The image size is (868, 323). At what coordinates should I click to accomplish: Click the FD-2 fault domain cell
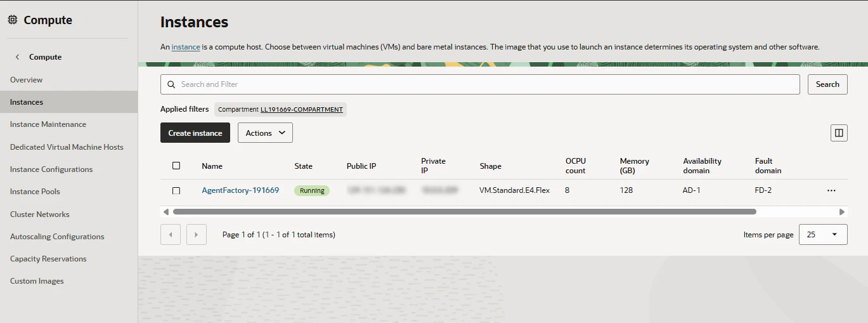(x=763, y=190)
